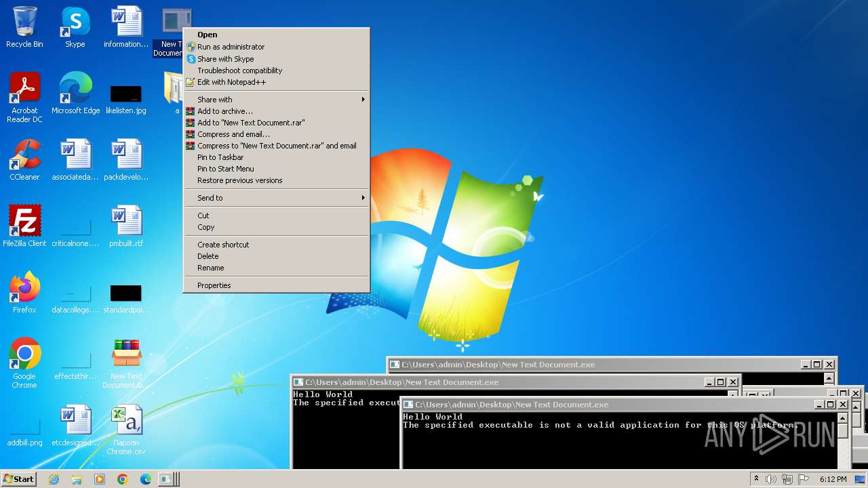Choose Pin to Start Menu
868x488 pixels.
pos(277,169)
